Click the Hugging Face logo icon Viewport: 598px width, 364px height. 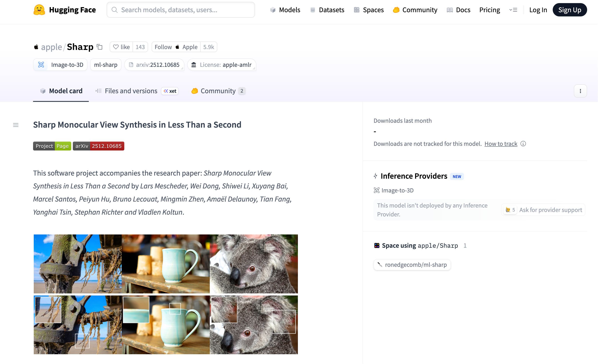[39, 10]
